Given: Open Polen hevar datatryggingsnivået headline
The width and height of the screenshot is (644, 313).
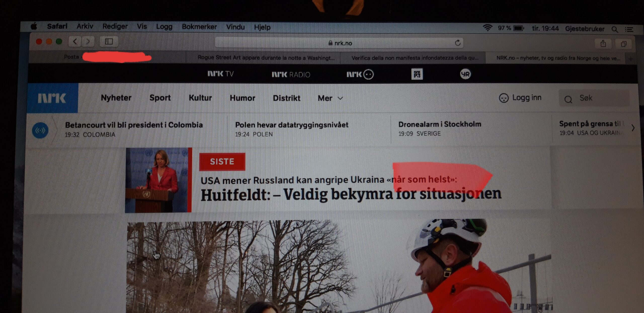Looking at the screenshot, I should (292, 125).
